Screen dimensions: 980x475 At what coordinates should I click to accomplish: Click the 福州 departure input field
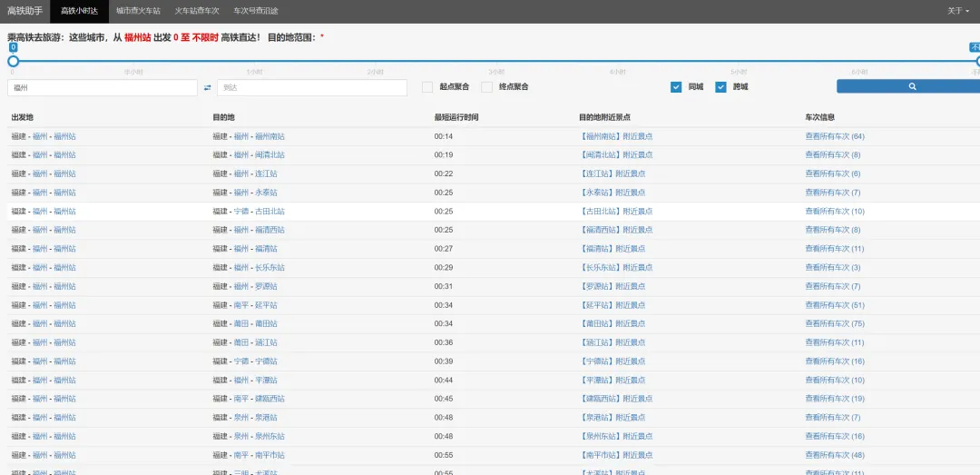pyautogui.click(x=103, y=87)
